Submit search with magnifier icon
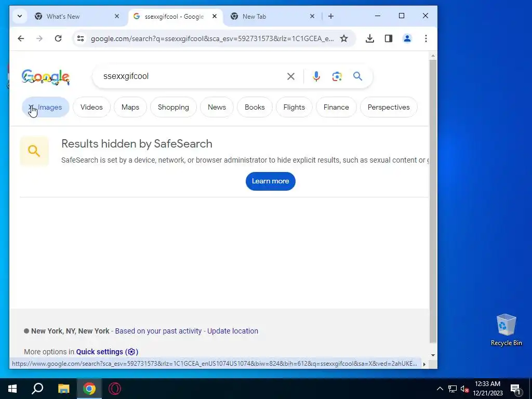This screenshot has height=399, width=532. (x=357, y=76)
